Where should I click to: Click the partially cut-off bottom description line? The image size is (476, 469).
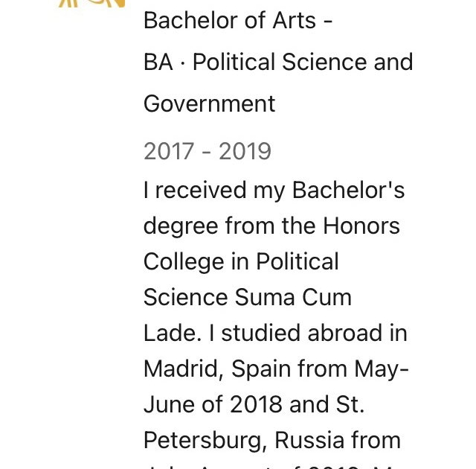coord(273,466)
